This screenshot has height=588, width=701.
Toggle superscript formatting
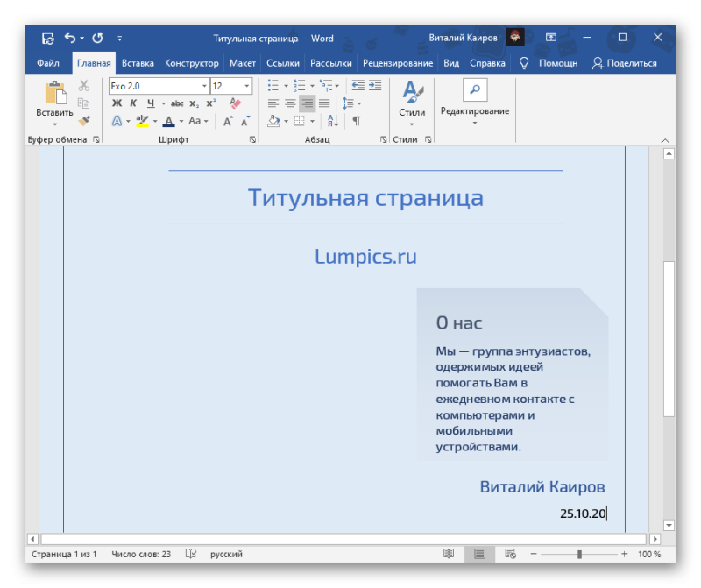click(211, 103)
